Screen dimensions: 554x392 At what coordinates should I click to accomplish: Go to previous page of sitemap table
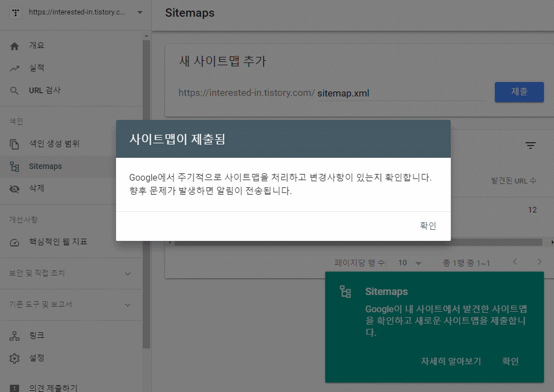coord(515,262)
